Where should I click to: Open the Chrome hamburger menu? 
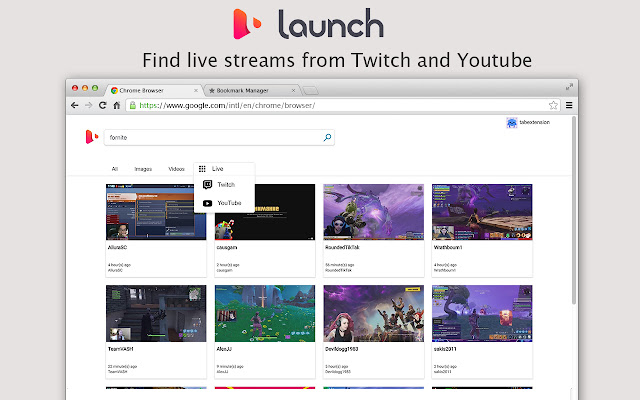point(569,105)
